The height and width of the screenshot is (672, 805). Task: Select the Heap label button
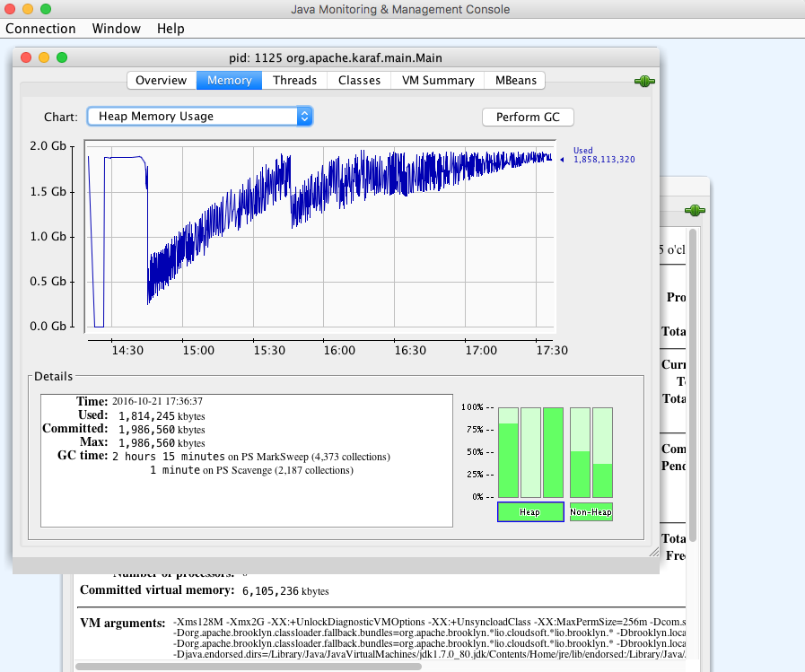[x=530, y=511]
